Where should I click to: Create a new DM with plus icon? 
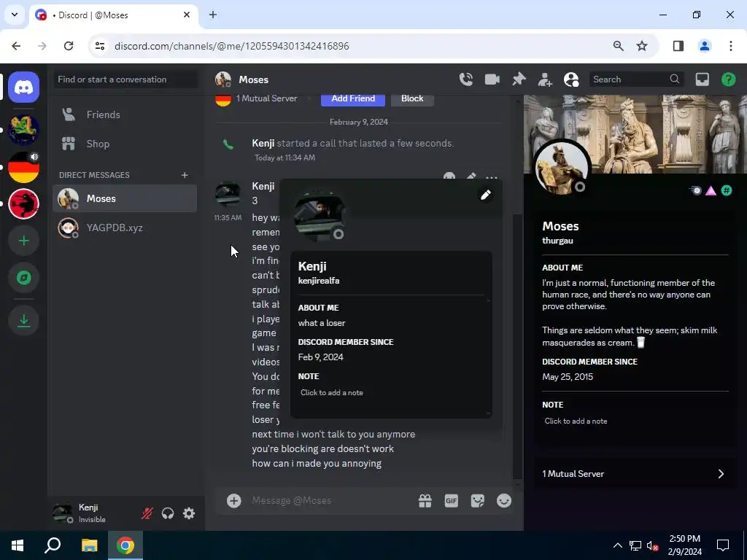(x=185, y=175)
